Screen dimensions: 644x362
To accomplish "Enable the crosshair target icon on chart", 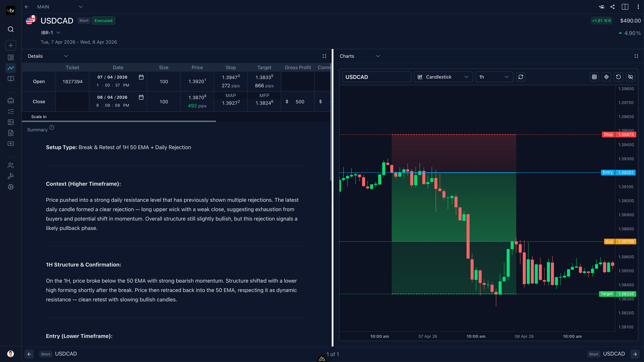I will pos(606,77).
